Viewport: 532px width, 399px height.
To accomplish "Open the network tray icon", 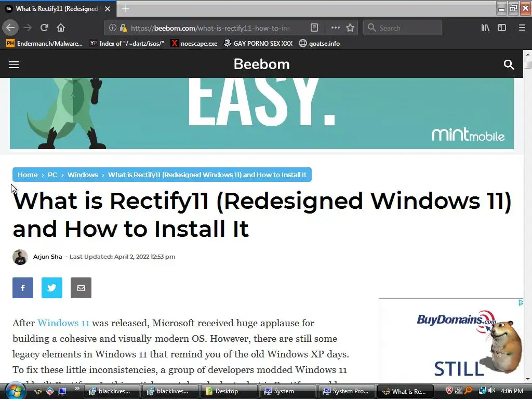I will coord(482,391).
